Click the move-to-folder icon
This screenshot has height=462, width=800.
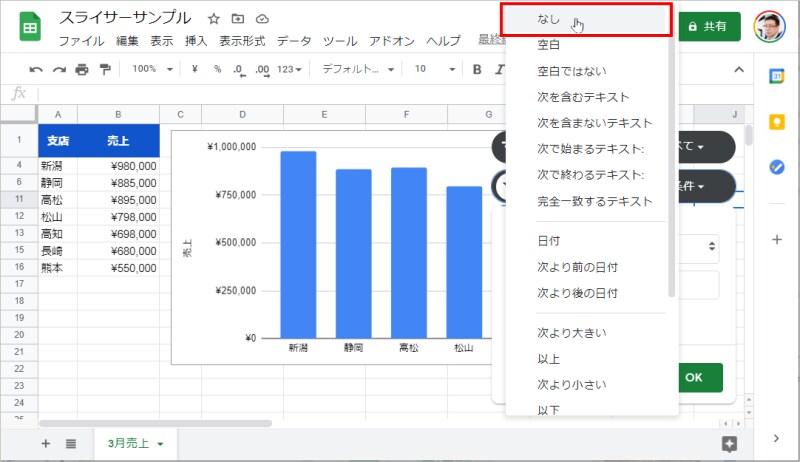click(238, 19)
